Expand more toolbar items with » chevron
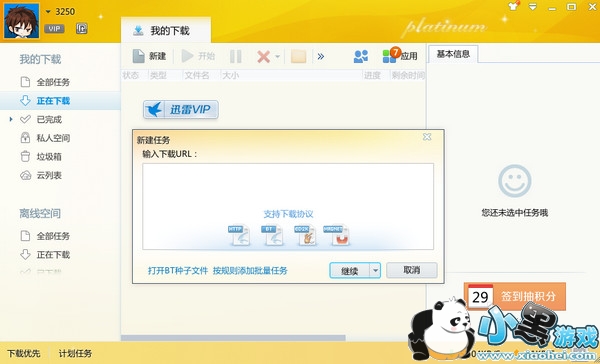The image size is (600, 364). point(321,57)
